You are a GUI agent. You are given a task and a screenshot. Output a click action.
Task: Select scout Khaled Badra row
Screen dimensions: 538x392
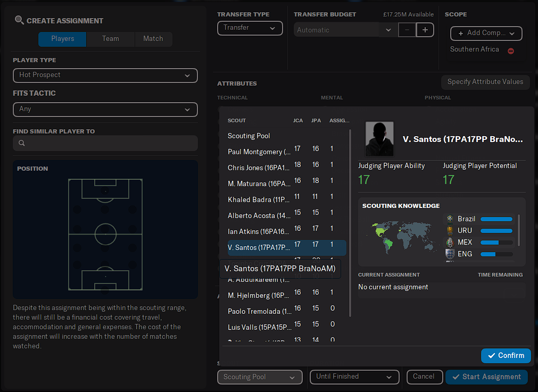tap(287, 199)
